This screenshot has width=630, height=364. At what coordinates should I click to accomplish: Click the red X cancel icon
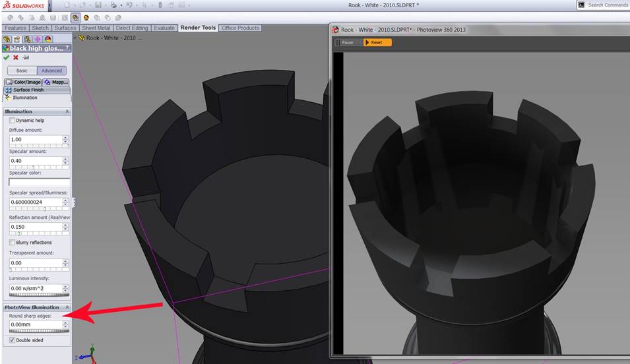tap(16, 57)
